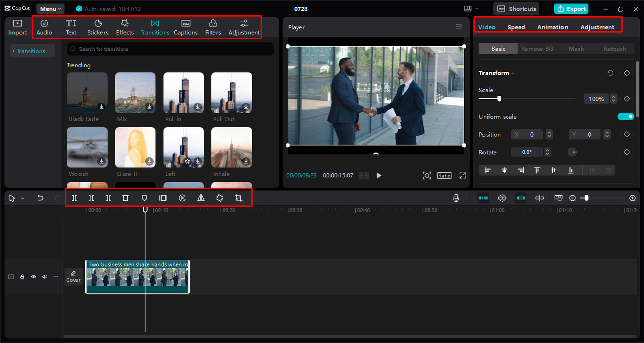Switch to the Captions tab
This screenshot has height=343, width=644.
186,27
